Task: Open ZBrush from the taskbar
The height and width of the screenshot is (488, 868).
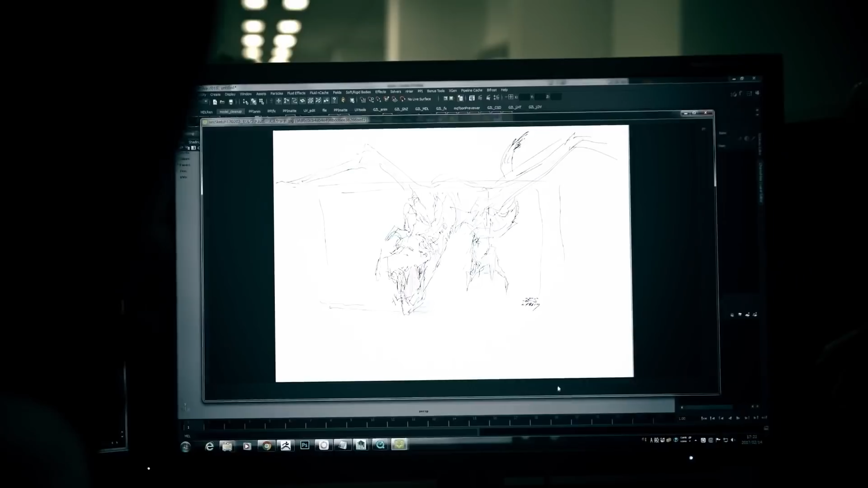Action: pos(286,446)
